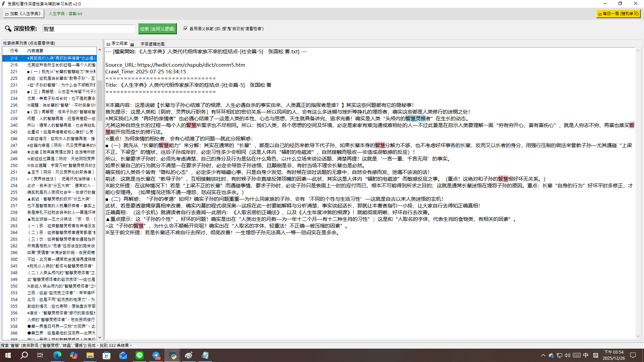The width and height of the screenshot is (644, 362).
Task: Click the 加載《人生字典》 load button
Action: (x=23, y=14)
